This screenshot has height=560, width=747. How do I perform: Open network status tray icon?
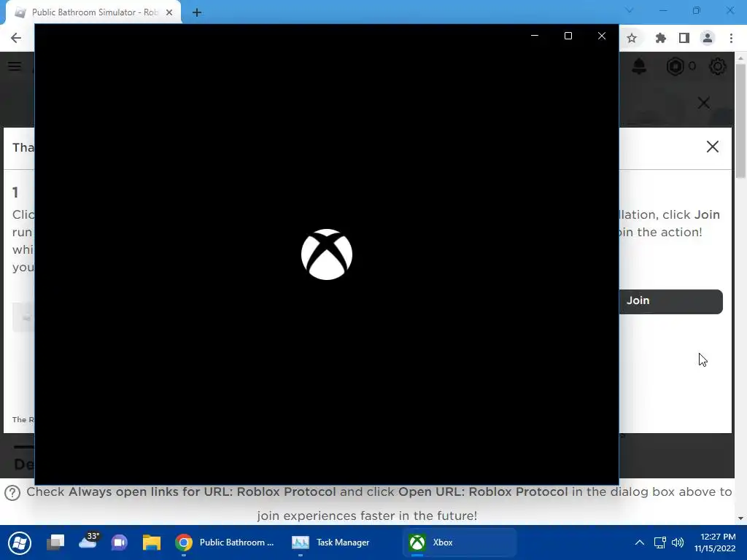click(x=659, y=542)
